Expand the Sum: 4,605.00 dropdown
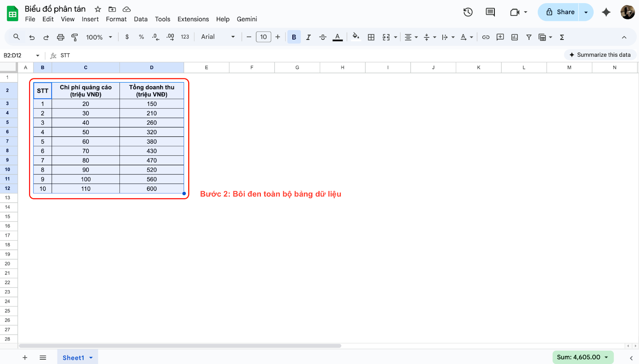639x364 pixels. [583, 357]
